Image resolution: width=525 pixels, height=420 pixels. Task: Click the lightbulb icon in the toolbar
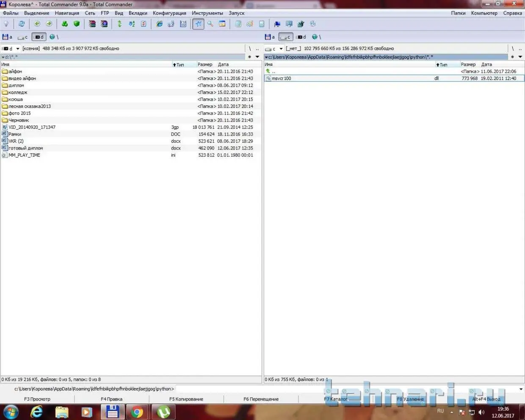click(x=6, y=24)
